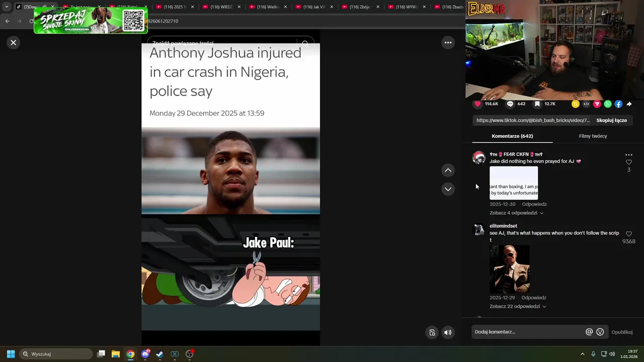Open volume control in system tray
Image resolution: width=644 pixels, height=362 pixels.
coord(612,354)
